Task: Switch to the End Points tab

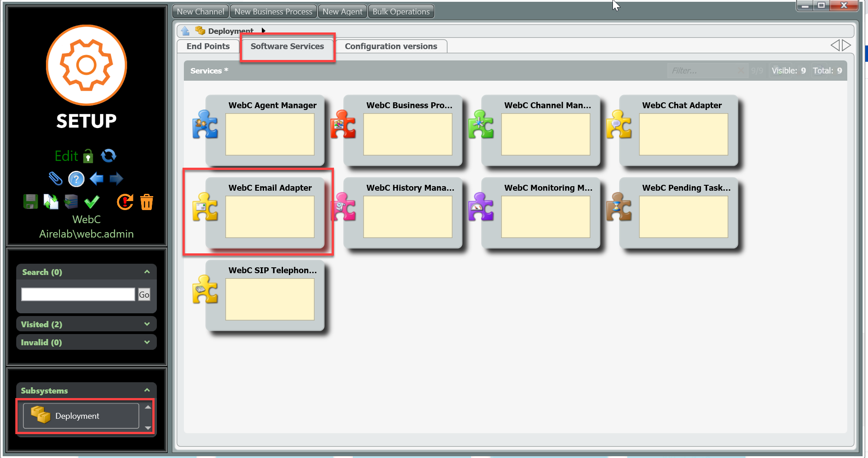Action: pos(208,46)
